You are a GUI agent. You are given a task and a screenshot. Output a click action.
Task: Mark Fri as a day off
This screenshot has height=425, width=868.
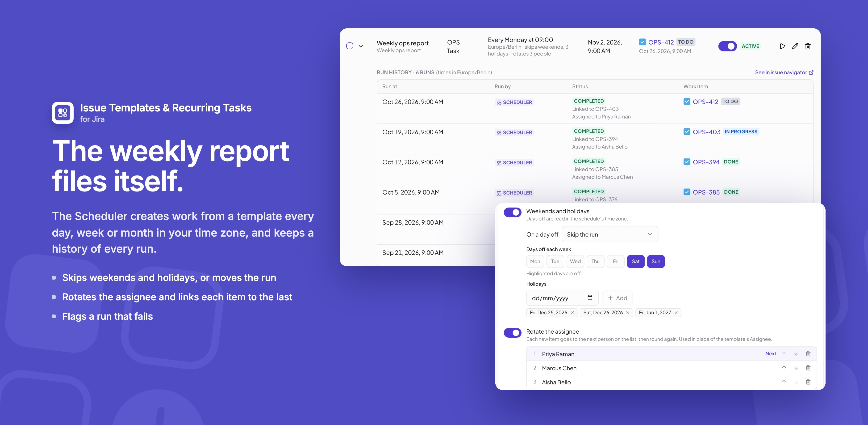click(x=616, y=261)
